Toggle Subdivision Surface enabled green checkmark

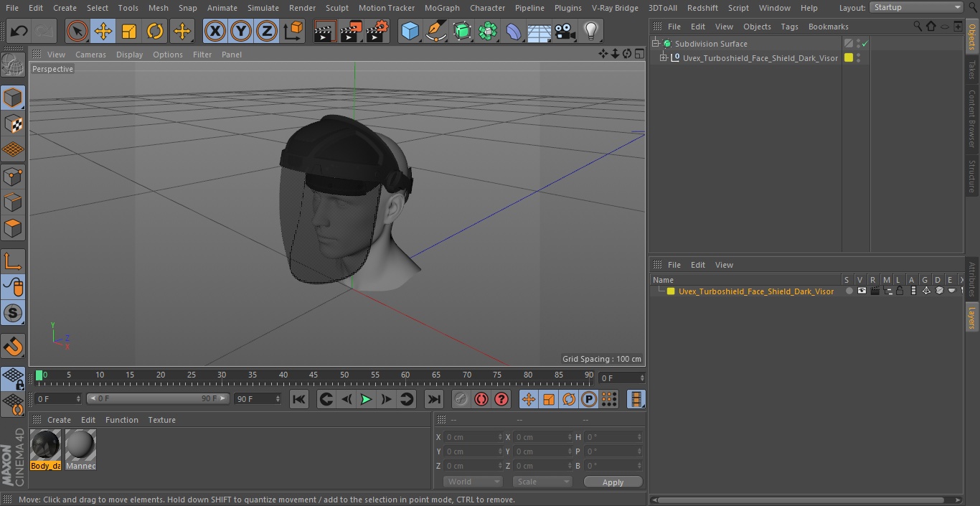click(865, 44)
